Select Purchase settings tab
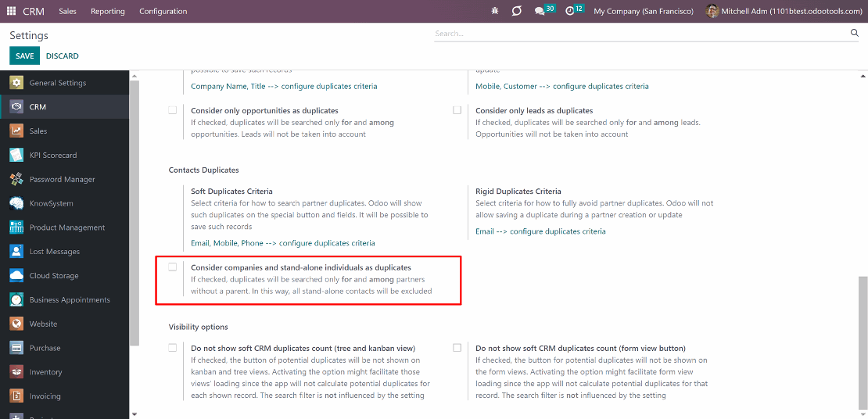Screen dimensions: 868x419 point(64,348)
